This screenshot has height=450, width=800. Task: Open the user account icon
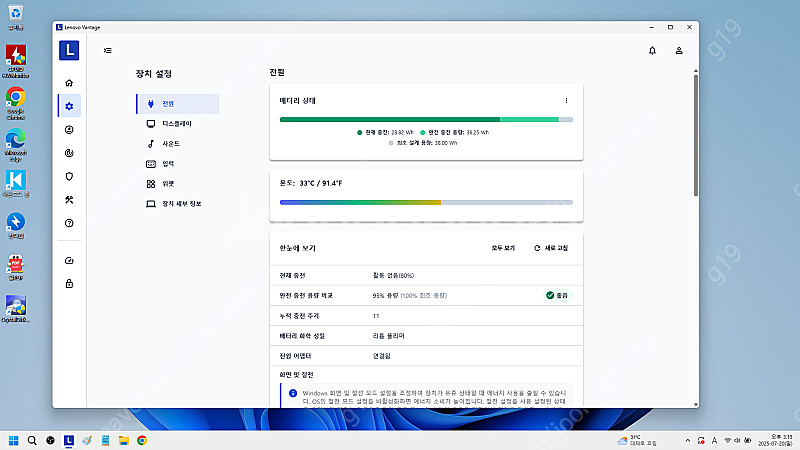click(x=679, y=51)
